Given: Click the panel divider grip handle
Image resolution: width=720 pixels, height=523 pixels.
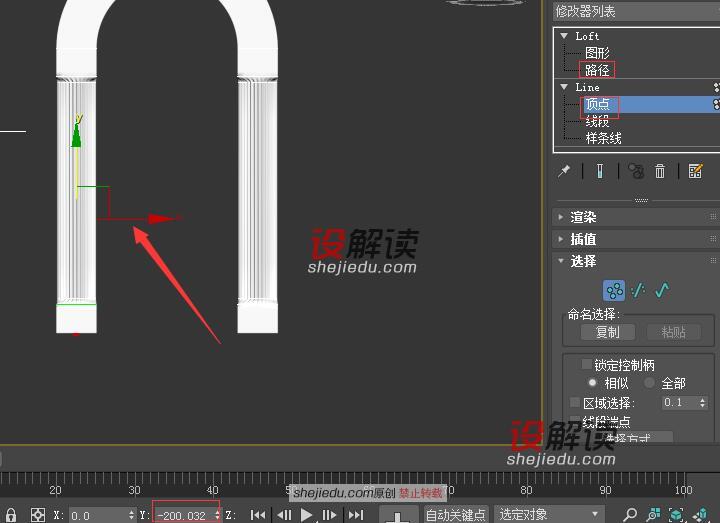Looking at the screenshot, I should click(641, 201).
